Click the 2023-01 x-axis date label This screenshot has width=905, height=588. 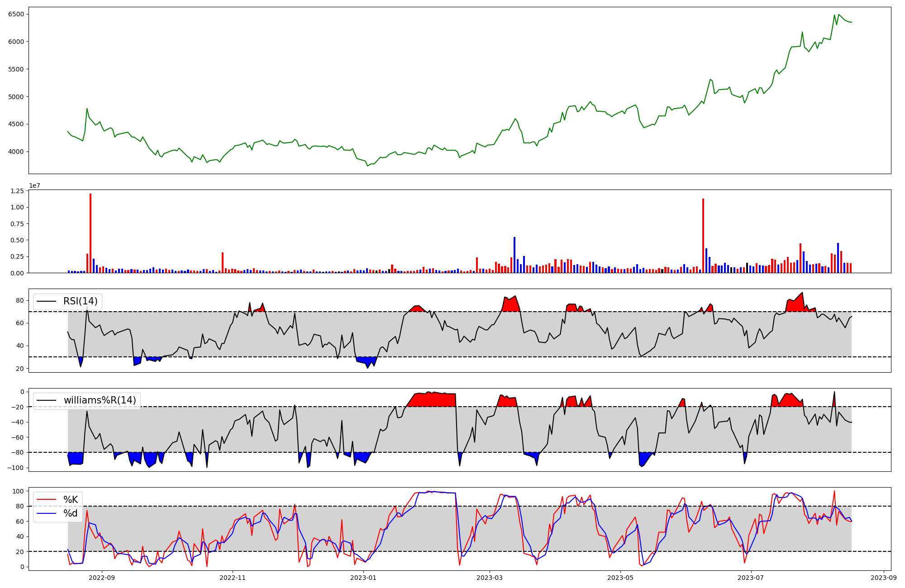tap(363, 578)
